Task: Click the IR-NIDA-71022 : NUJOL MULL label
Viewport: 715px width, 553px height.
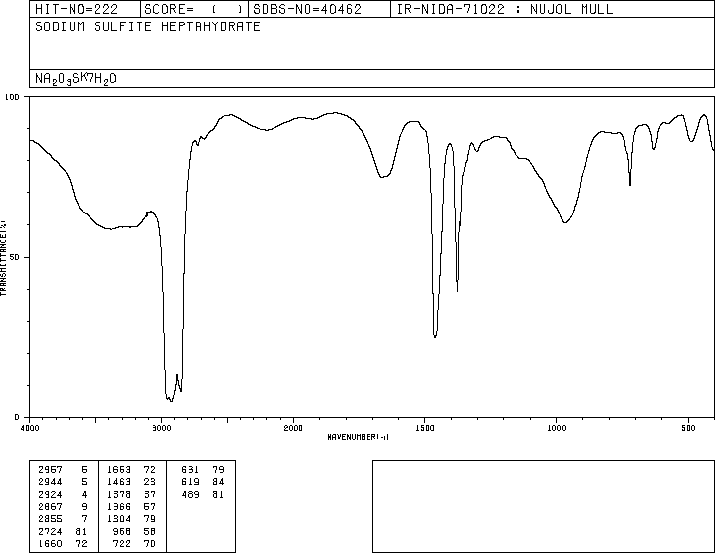Action: [505, 9]
